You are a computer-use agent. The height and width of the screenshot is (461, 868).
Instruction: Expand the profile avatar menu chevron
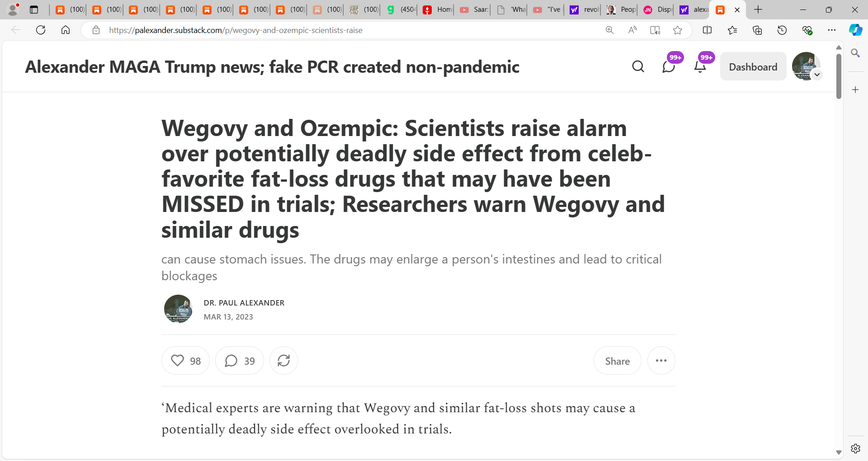click(x=817, y=75)
